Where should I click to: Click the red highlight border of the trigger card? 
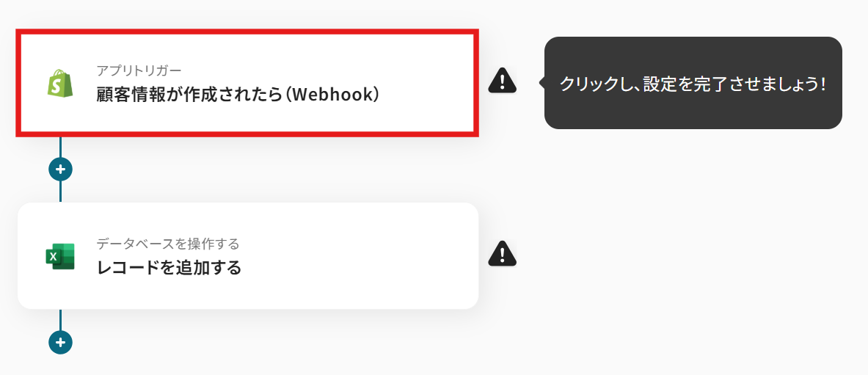click(x=247, y=32)
